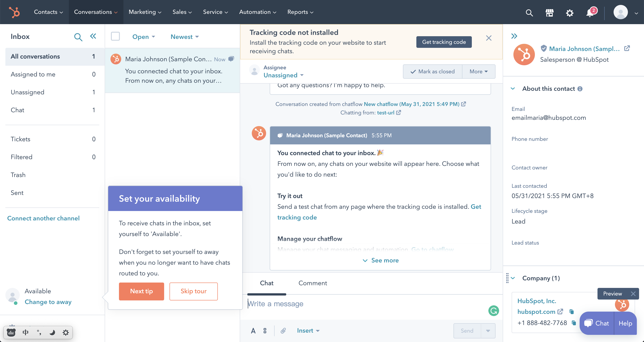Tick the select all conversations checkbox

coord(115,36)
